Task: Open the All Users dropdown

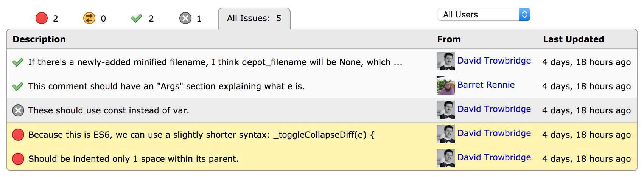Action: 484,14
